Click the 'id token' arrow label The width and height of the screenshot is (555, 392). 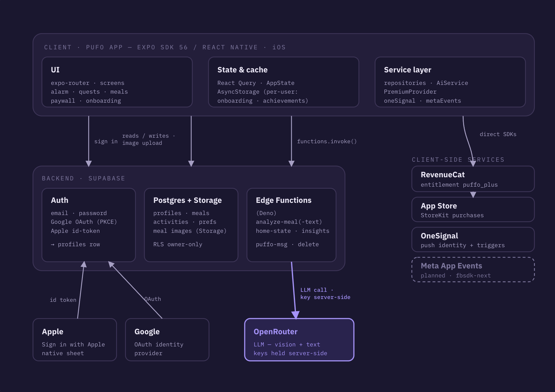(x=63, y=300)
